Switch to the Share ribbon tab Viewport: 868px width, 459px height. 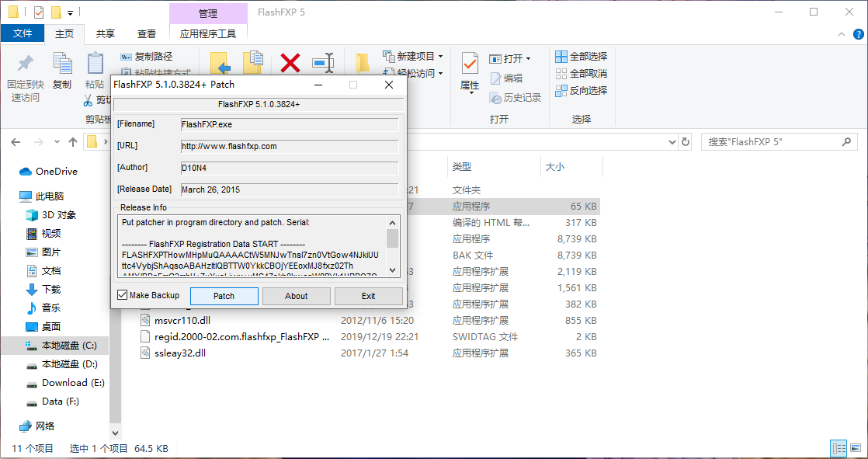(105, 33)
